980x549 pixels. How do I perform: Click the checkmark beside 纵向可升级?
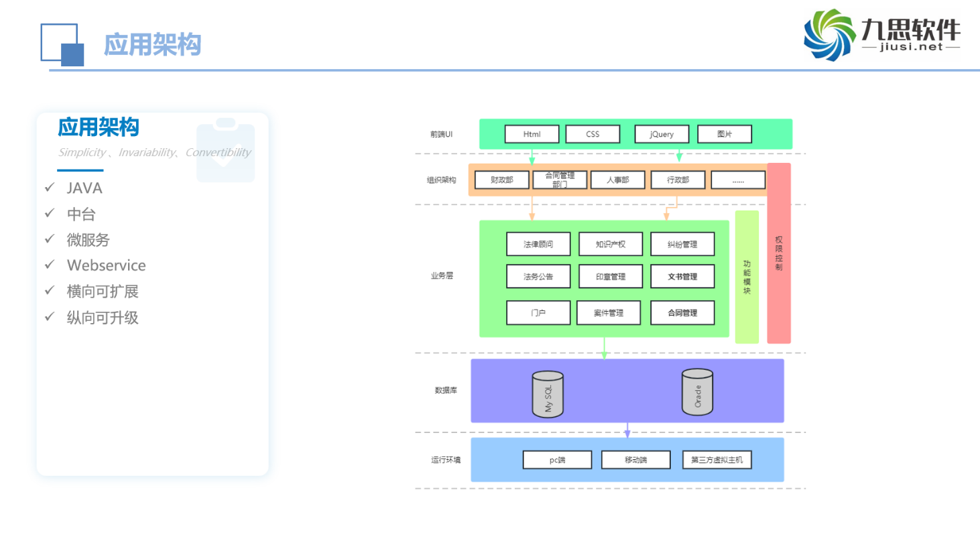[50, 317]
